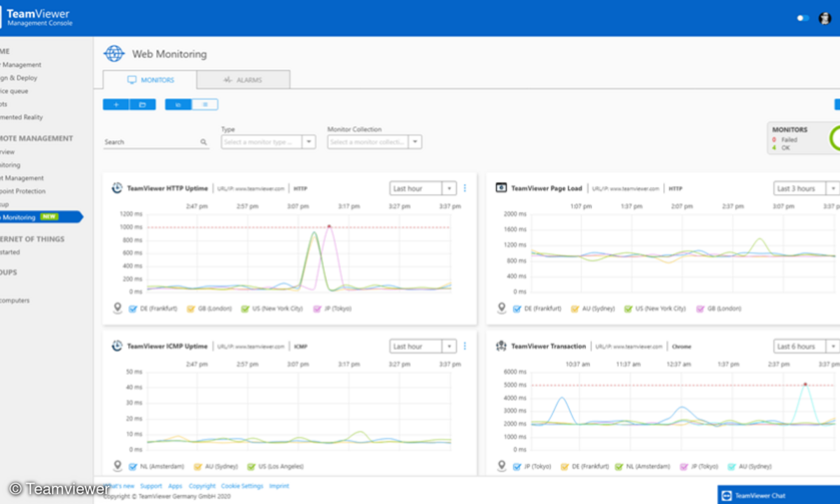Click the TeamViewer Transaction title
840x504 pixels.
549,346
